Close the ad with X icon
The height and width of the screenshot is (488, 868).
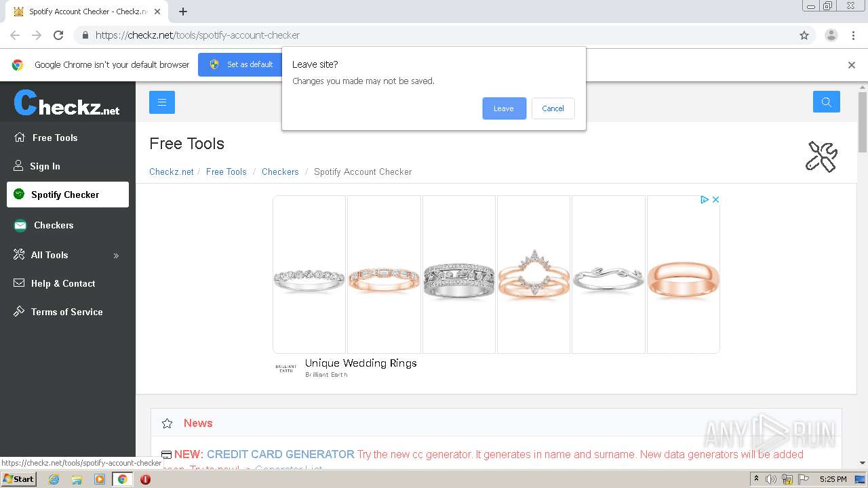coord(715,200)
